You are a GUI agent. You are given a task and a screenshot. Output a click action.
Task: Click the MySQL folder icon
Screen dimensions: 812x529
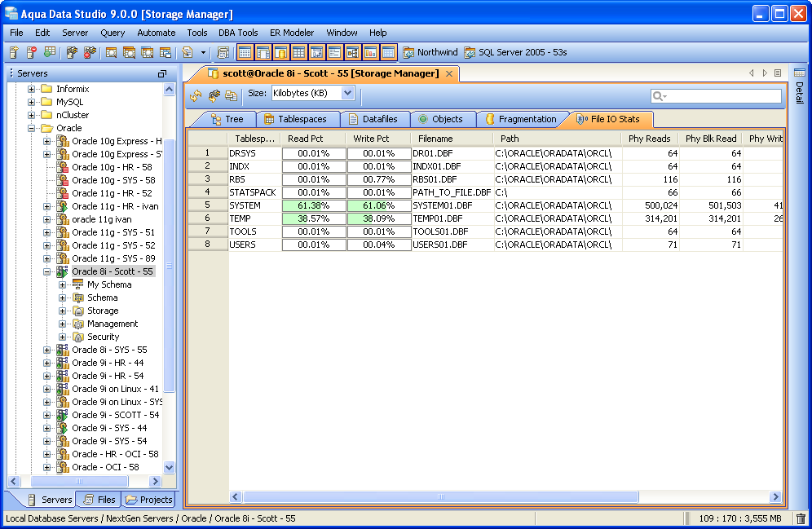tap(47, 101)
